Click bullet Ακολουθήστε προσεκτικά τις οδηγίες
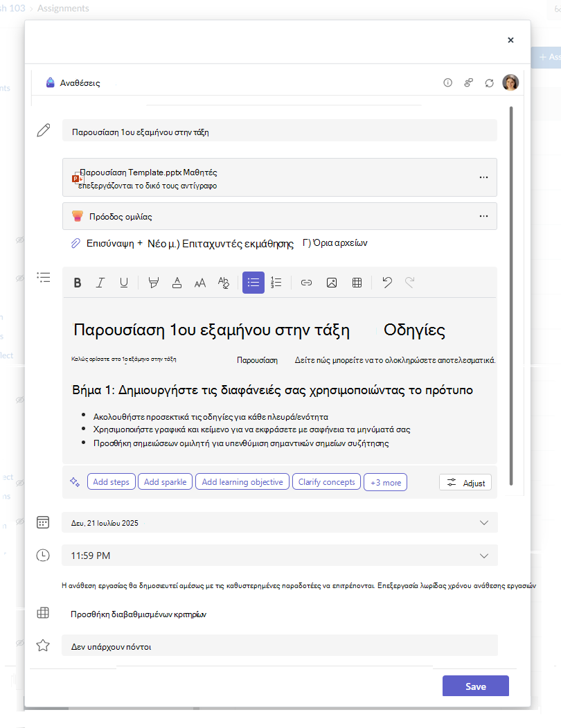 pyautogui.click(x=211, y=417)
